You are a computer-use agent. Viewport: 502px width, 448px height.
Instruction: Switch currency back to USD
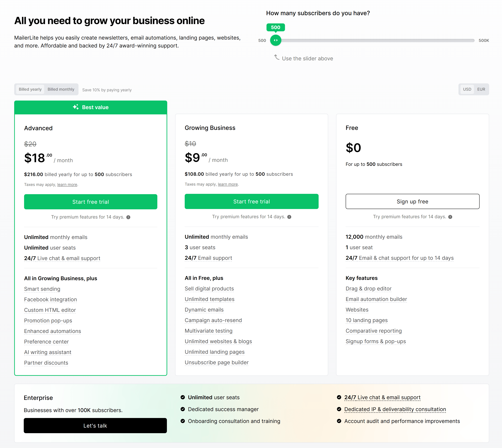(467, 89)
